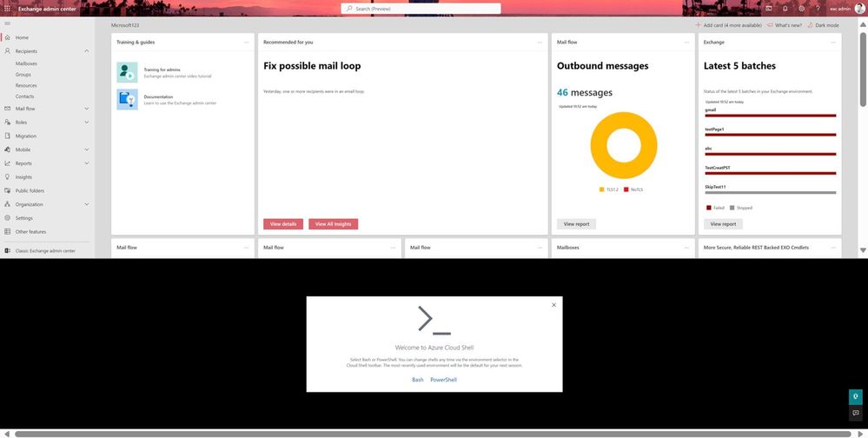Open the help question mark
This screenshot has width=868, height=438.
(x=818, y=9)
